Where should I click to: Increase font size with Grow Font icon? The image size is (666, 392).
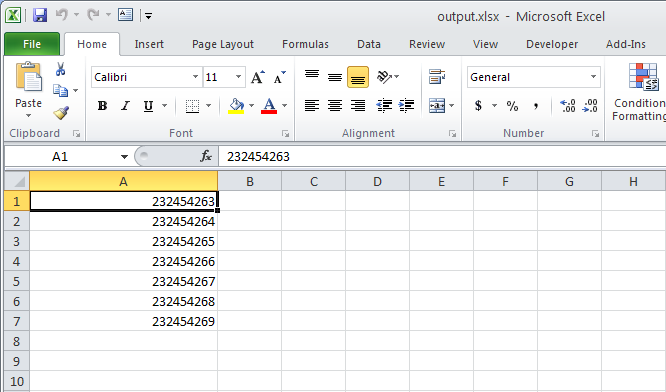pos(257,77)
